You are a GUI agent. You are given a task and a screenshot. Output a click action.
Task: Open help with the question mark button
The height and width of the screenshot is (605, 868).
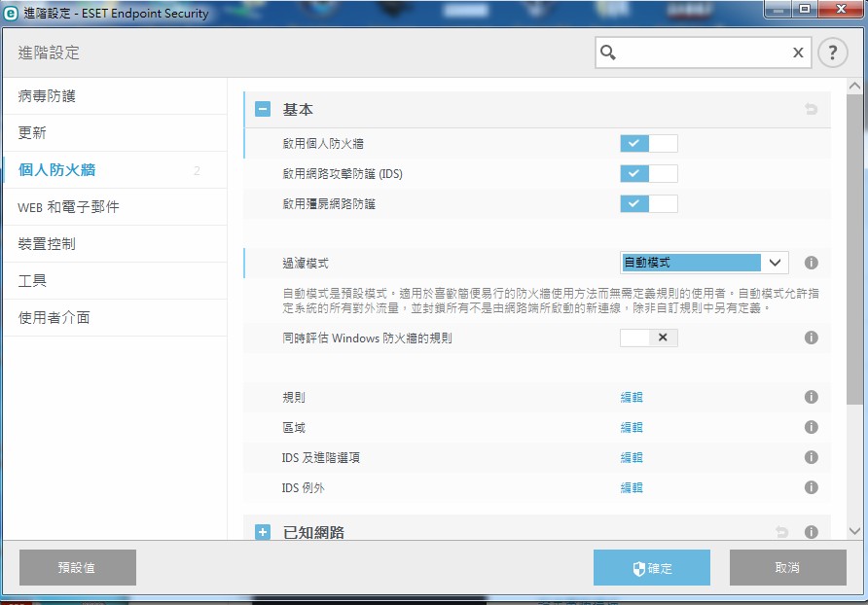tap(832, 53)
